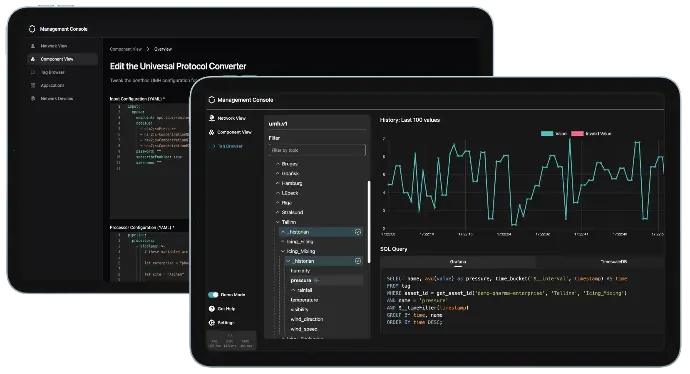Toggle the Demo Mode switch
690x374 pixels.
(x=213, y=295)
